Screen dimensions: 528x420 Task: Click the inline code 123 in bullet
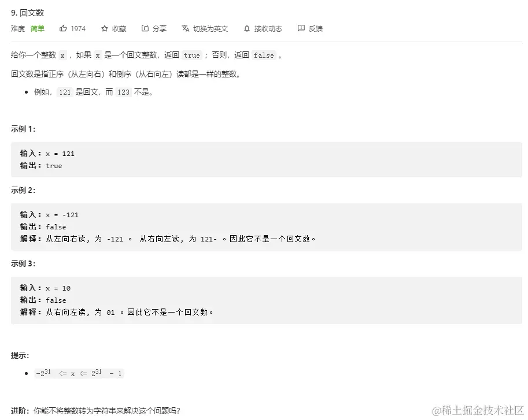[123, 92]
